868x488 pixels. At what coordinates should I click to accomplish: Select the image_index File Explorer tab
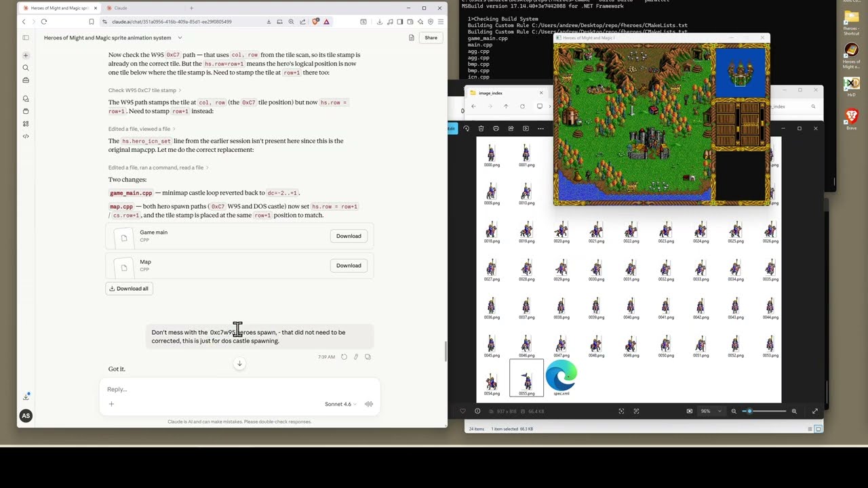coord(502,93)
